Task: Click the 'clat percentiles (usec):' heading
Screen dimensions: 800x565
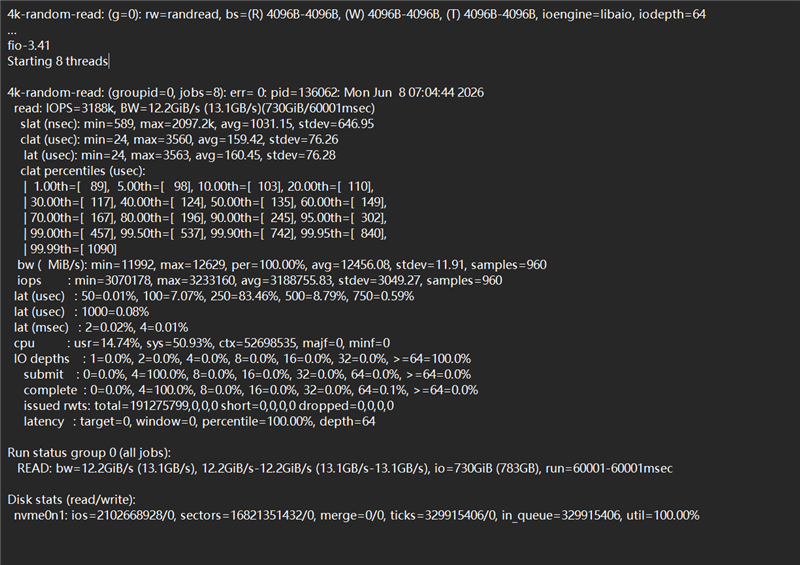Action: click(83, 171)
